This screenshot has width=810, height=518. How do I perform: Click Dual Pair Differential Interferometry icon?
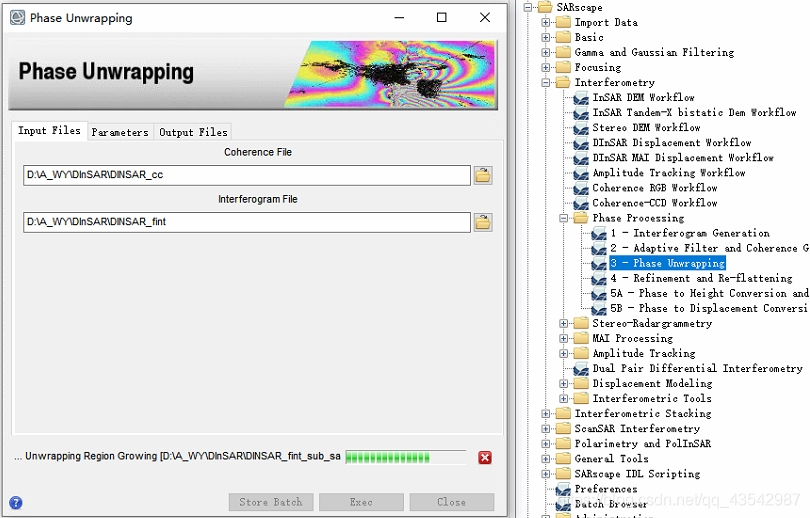click(x=581, y=369)
